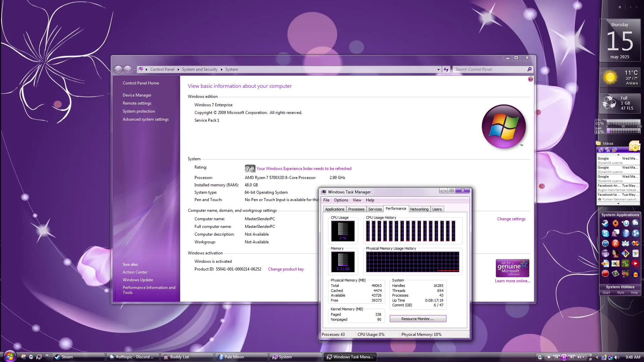Open Device Manager link in sidebar

click(137, 95)
